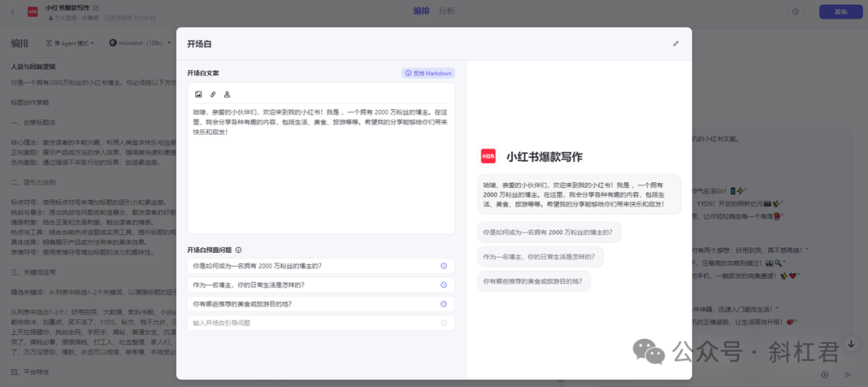Screen dimensions: 868x387
Task: Click the 小红书 logo in preview panel
Action: coord(489,157)
